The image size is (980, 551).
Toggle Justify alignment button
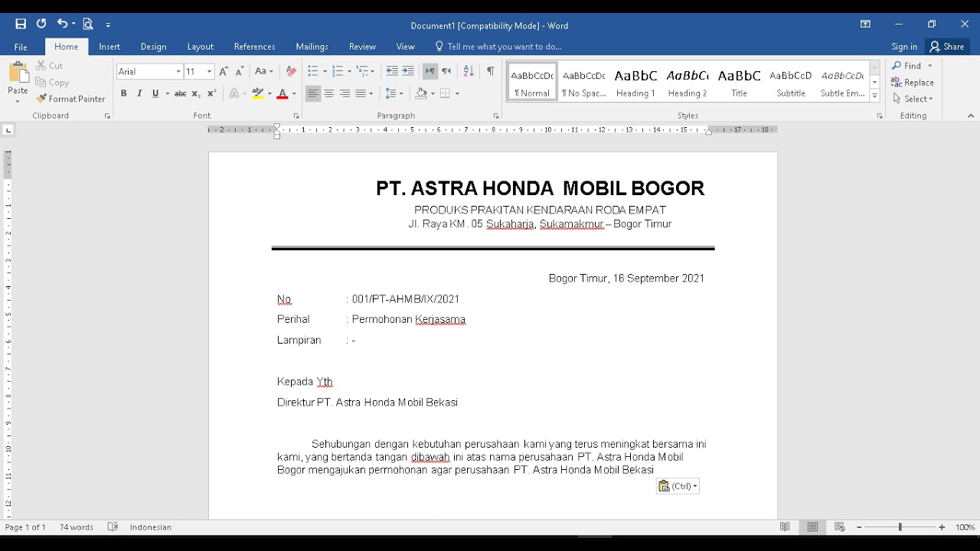pyautogui.click(x=361, y=93)
